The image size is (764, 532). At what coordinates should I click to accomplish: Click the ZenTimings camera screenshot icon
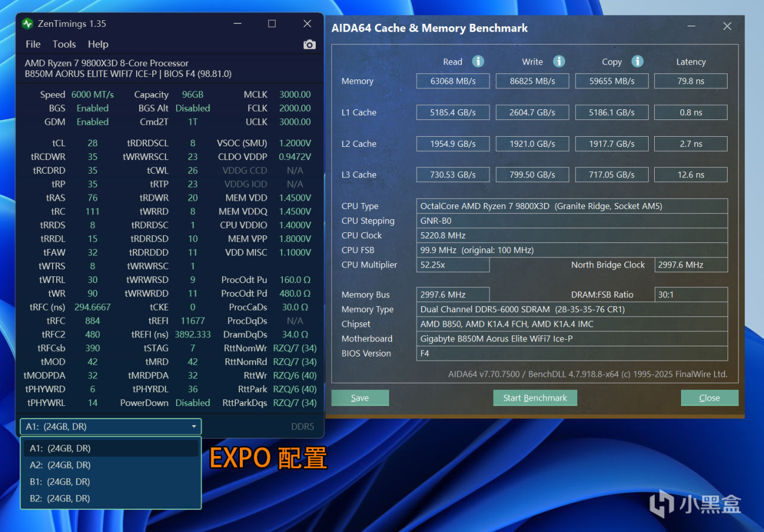click(309, 45)
